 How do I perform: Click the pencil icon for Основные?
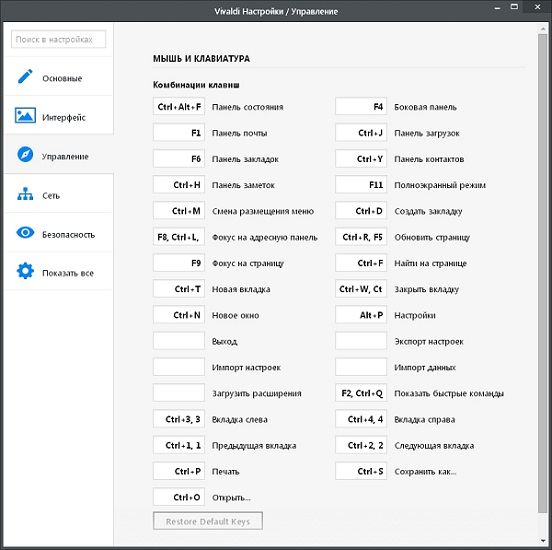[x=25, y=76]
